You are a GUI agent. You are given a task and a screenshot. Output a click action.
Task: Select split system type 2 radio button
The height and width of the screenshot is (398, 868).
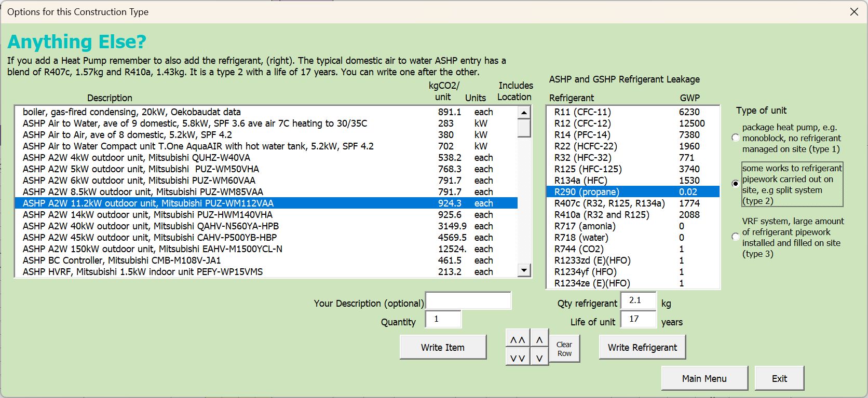736,184
